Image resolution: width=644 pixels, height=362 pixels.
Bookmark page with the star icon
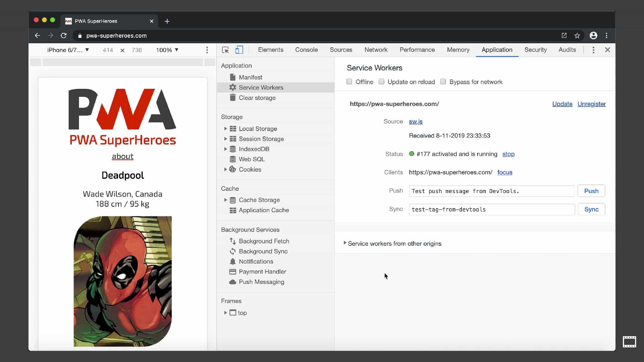[577, 36]
